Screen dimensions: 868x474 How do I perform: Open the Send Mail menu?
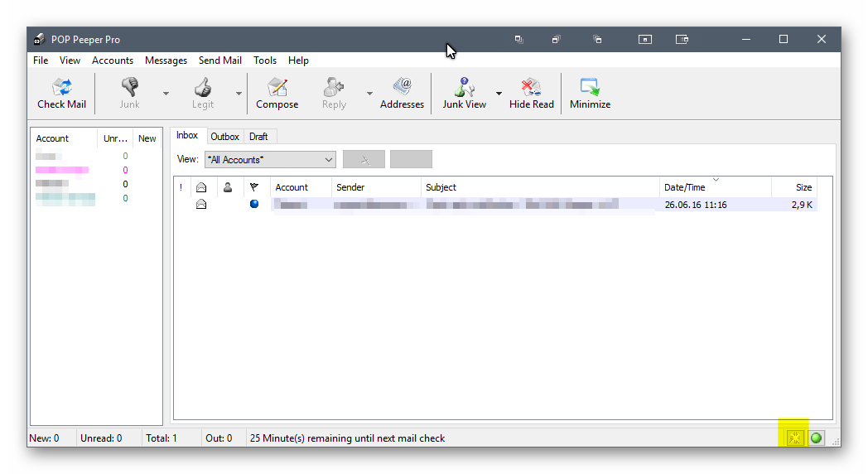[219, 60]
